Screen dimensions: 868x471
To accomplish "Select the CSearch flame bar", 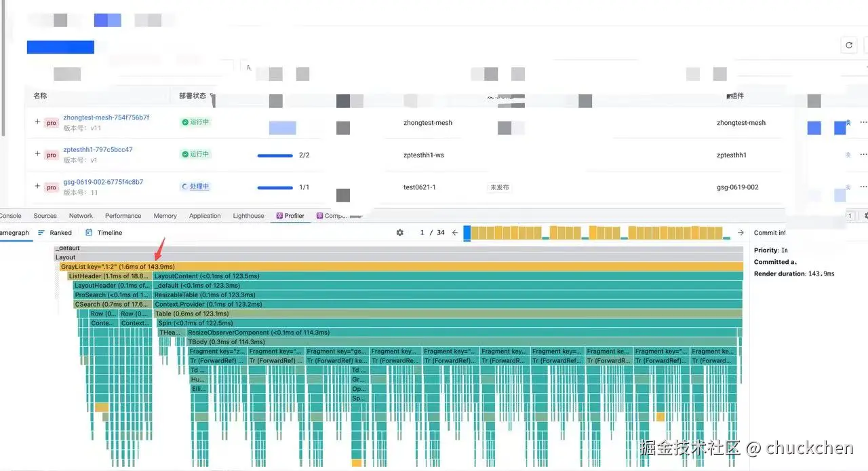I will 112,305.
